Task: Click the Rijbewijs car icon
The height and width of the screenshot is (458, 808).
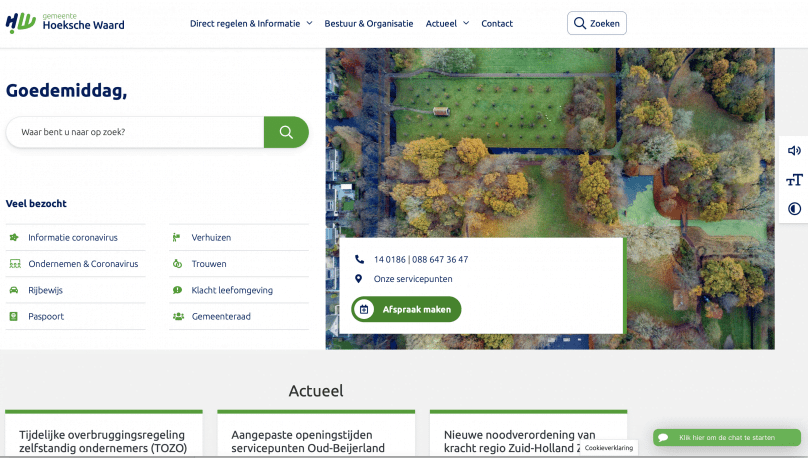Action: [x=14, y=290]
